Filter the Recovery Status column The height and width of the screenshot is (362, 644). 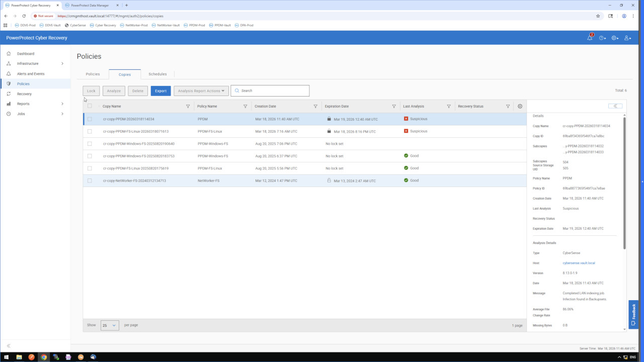click(x=508, y=107)
